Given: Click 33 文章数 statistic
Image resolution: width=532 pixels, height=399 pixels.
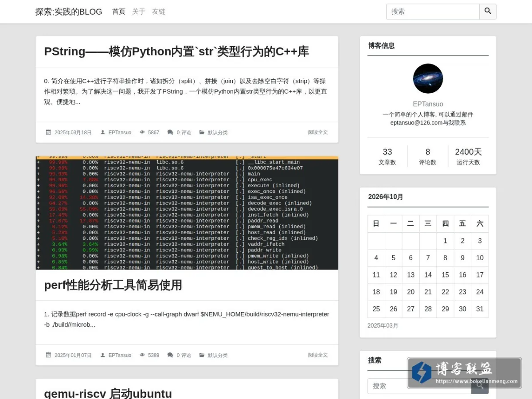Looking at the screenshot, I should click(x=387, y=156).
